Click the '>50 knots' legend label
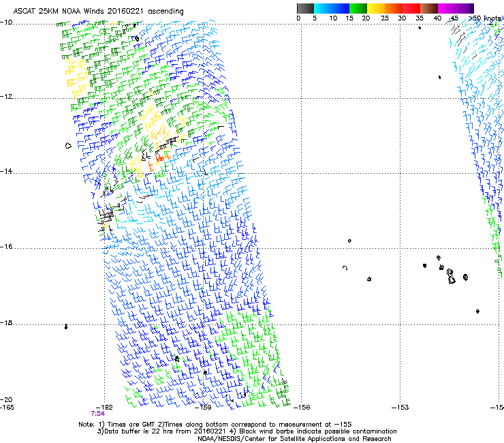504x443 pixels. click(485, 18)
